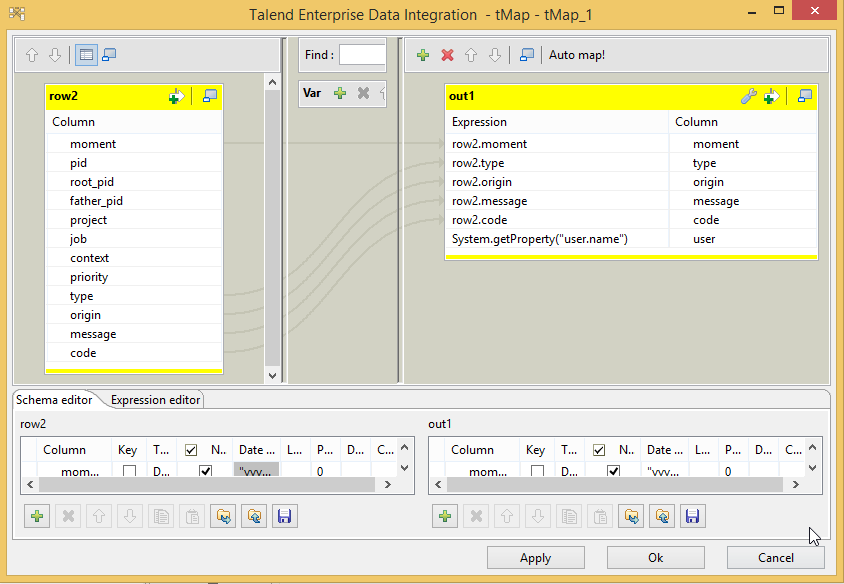Move input table down in left toolbar
This screenshot has width=844, height=584.
[55, 55]
